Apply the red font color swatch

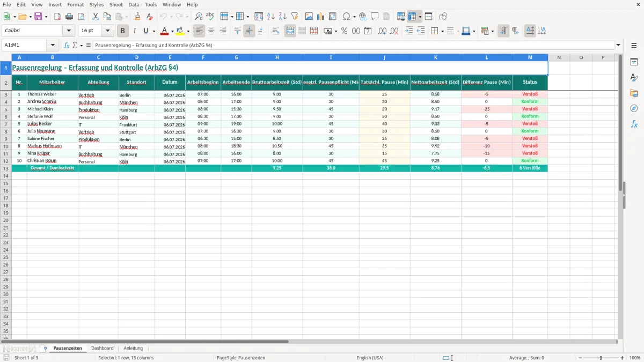[164, 31]
